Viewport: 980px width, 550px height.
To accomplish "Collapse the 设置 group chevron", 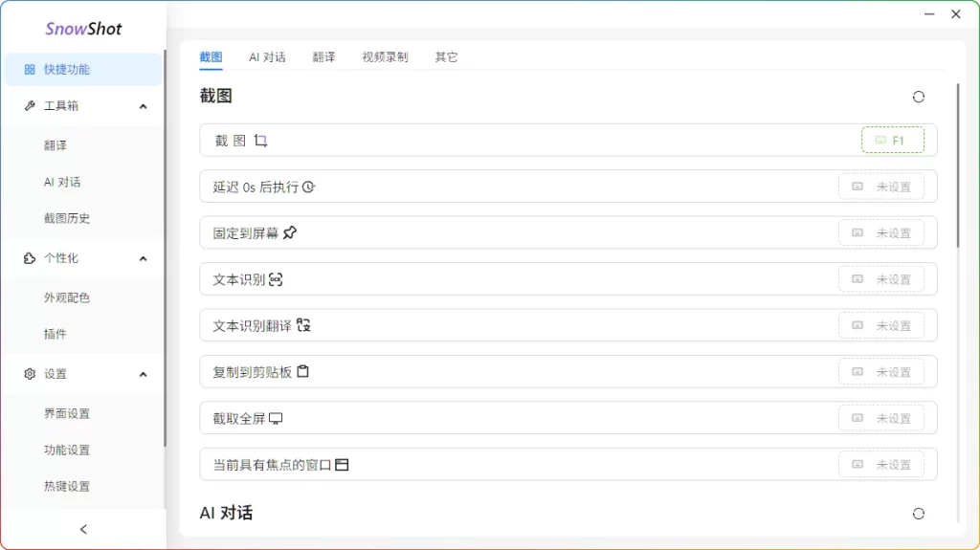I will tap(144, 374).
